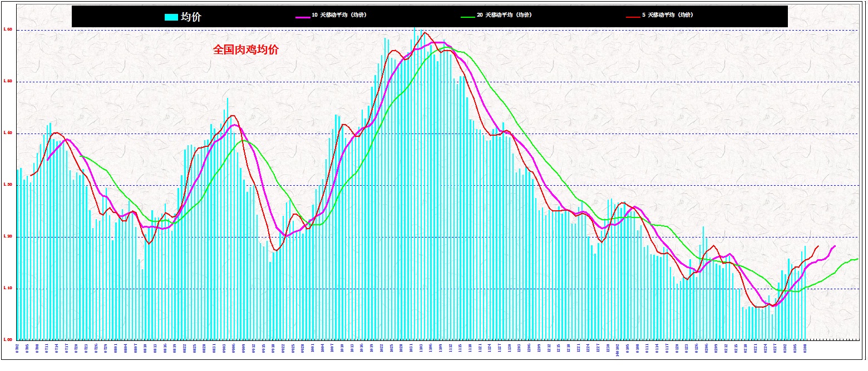Click the 1001 date label on x-axis

313,348
